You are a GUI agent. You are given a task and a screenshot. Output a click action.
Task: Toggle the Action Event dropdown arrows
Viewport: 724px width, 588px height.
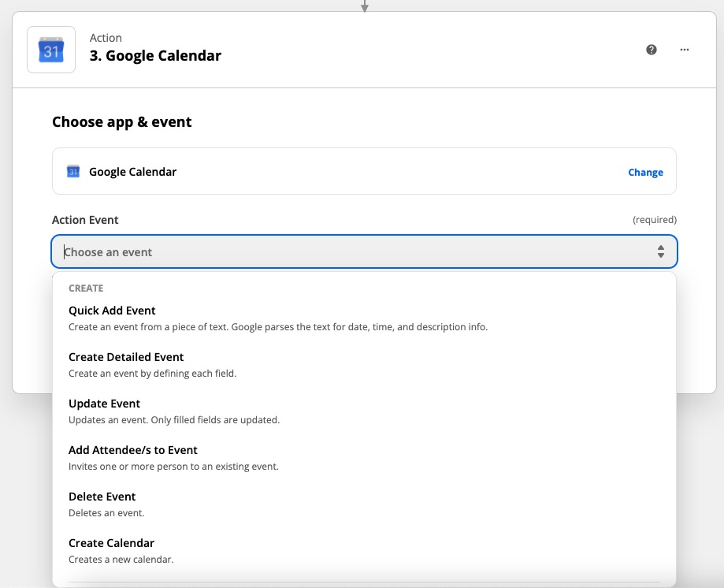pos(661,251)
